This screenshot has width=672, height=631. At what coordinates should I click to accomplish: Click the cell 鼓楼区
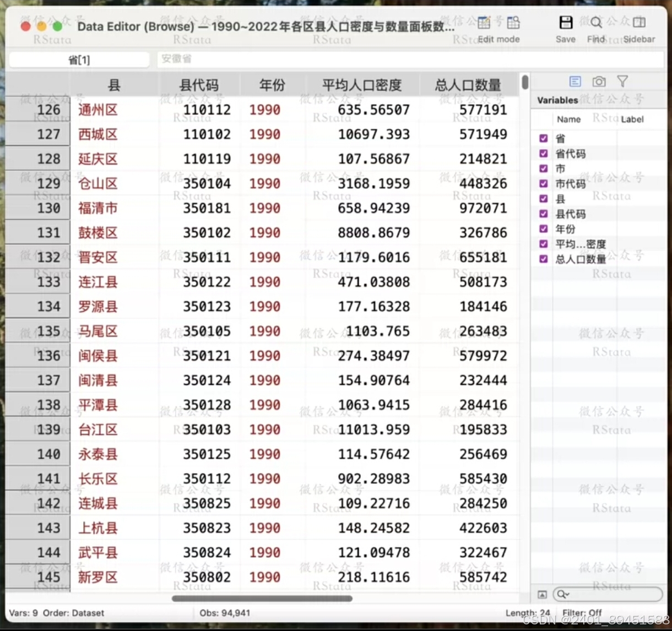click(x=98, y=232)
